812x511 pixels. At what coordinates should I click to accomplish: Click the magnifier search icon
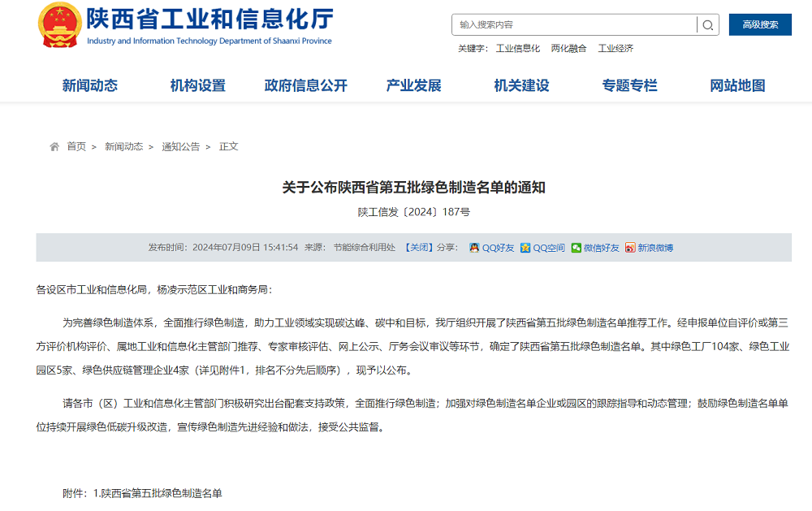click(x=707, y=24)
